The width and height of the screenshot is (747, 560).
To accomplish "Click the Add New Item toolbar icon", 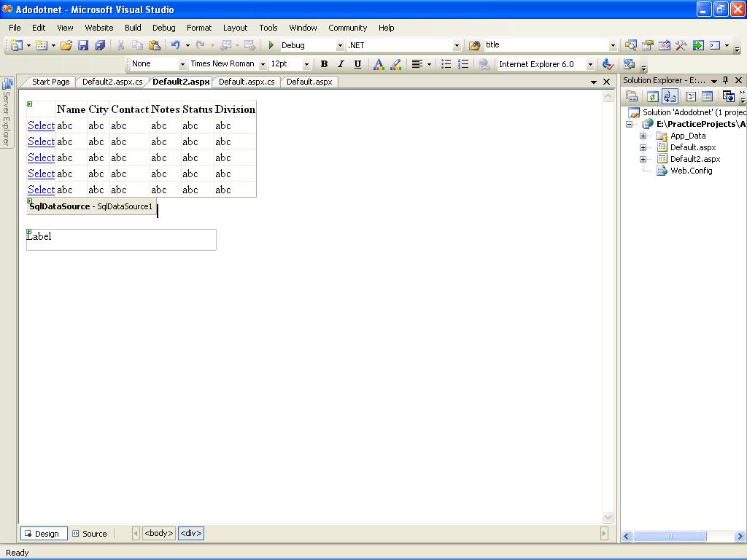I will pos(42,45).
